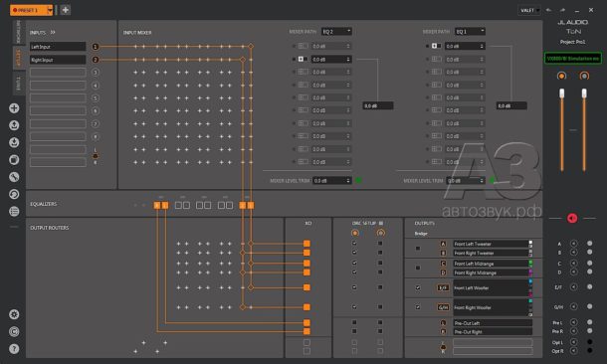Click the XO orange block for Front Left Tweeter
The height and width of the screenshot is (364, 607).
[306, 244]
